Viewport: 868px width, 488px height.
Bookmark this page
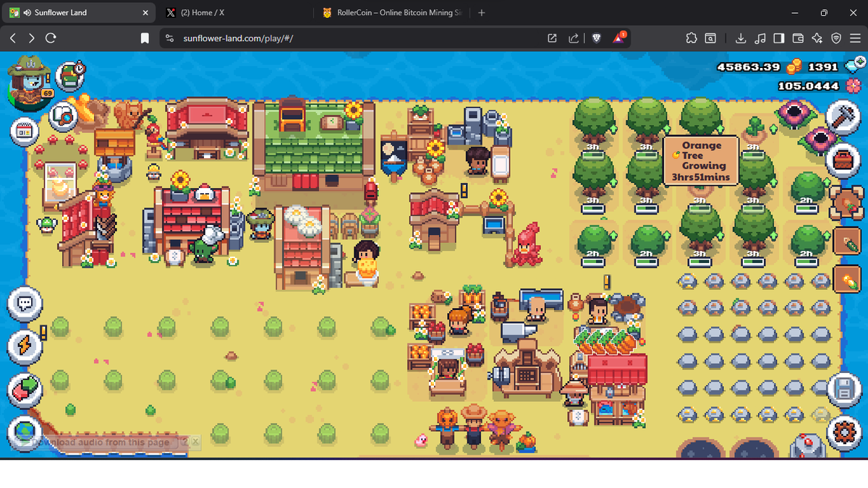tap(145, 38)
